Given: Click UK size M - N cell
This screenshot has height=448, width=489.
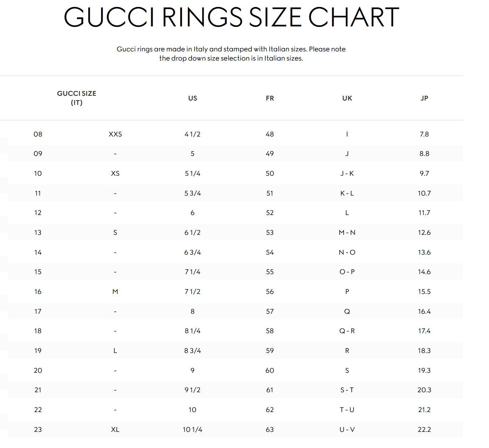Looking at the screenshot, I should (347, 233).
